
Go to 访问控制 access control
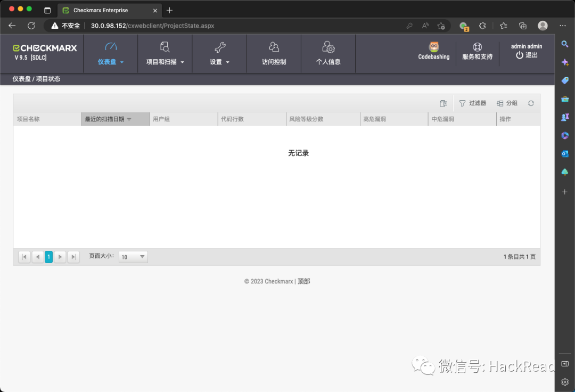coord(274,54)
